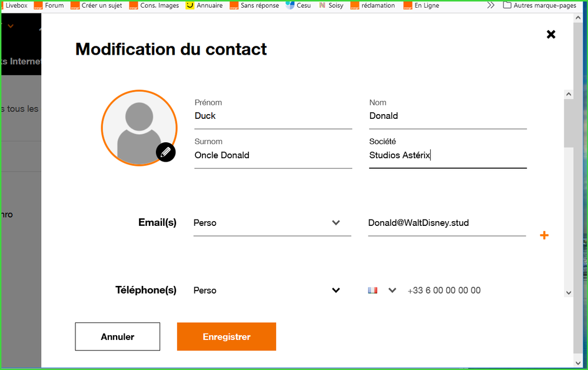
Task: Close the contact modification dialog
Action: (x=551, y=34)
